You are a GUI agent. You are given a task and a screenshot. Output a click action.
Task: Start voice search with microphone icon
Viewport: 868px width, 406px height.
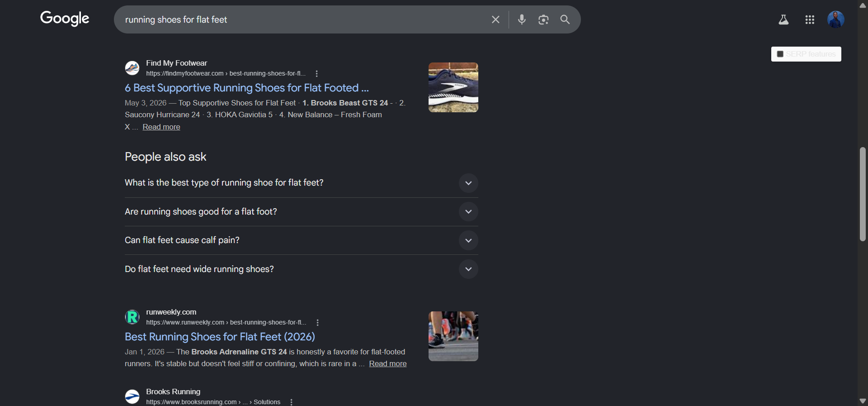(522, 19)
